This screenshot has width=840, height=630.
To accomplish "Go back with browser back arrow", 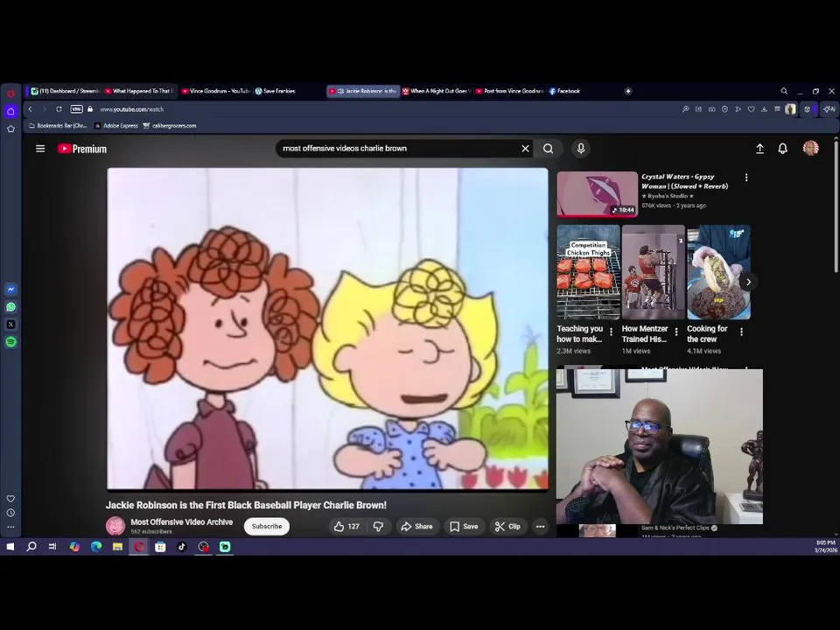I will [30, 109].
